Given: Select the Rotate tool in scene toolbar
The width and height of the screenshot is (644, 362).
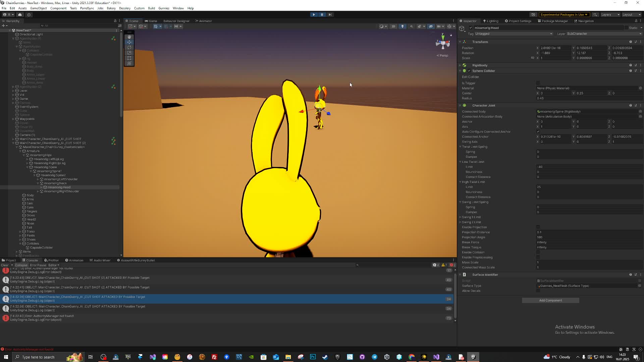Looking at the screenshot, I should pyautogui.click(x=129, y=48).
